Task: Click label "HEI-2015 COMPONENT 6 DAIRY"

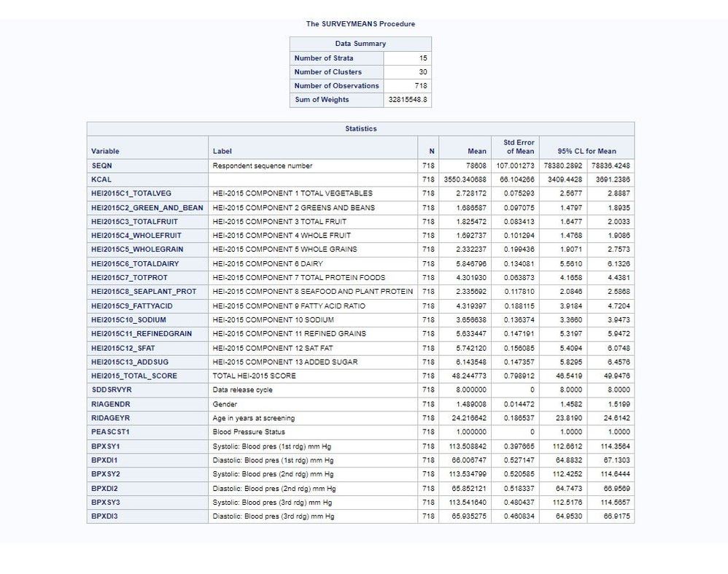Action: 268,264
